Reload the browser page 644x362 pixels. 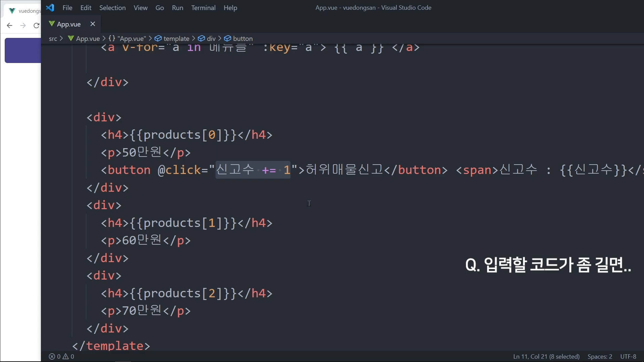(36, 25)
